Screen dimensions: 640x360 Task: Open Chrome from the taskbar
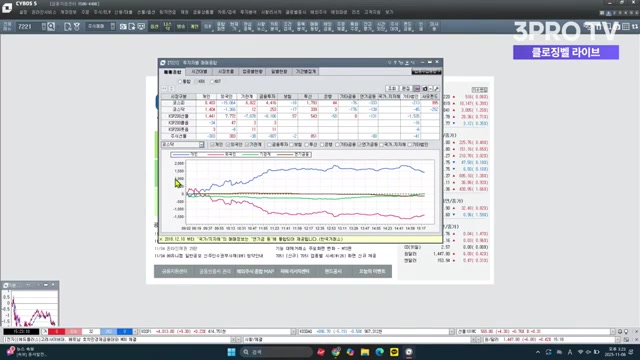(x=336, y=352)
